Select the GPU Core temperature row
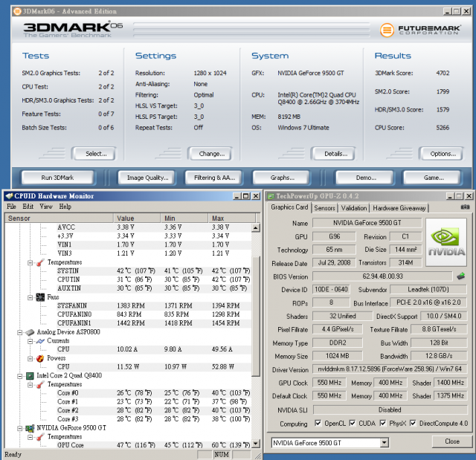This screenshot has width=476, height=460. click(128, 445)
